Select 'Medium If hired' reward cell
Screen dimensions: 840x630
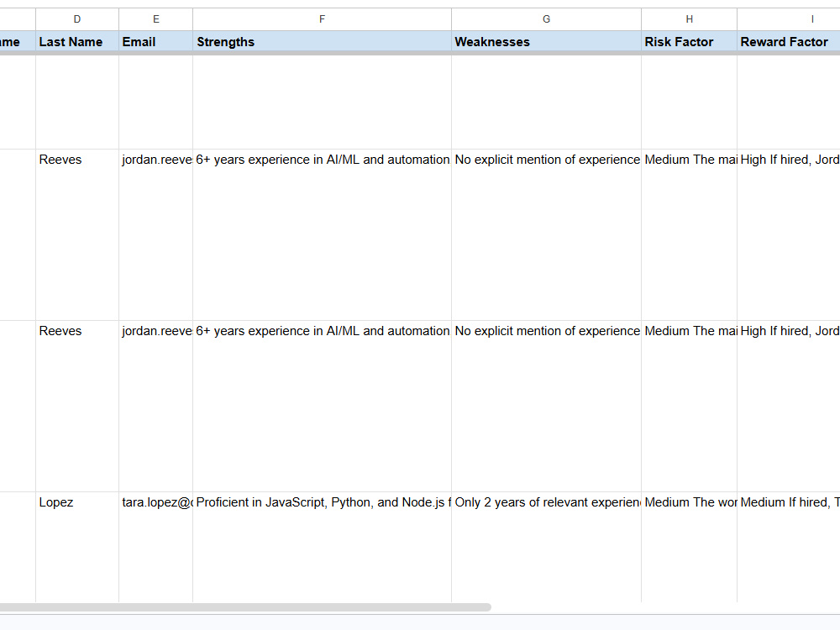(789, 547)
